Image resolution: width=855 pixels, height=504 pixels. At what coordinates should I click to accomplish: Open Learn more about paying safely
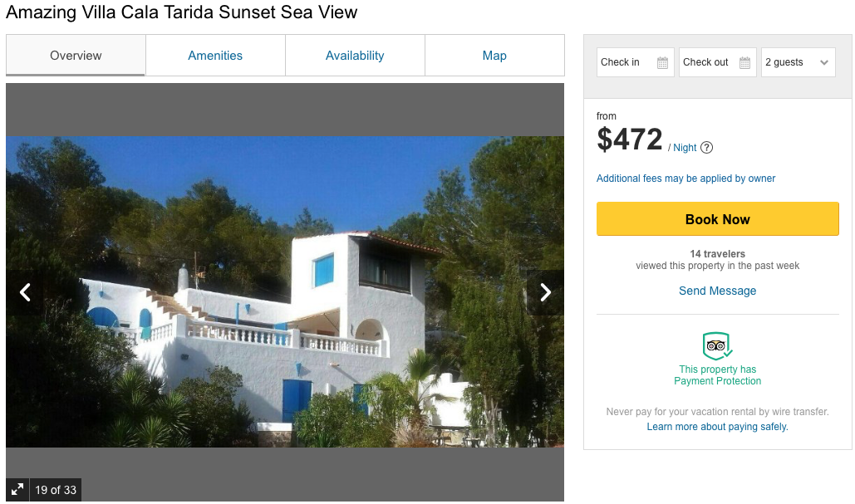coord(717,427)
